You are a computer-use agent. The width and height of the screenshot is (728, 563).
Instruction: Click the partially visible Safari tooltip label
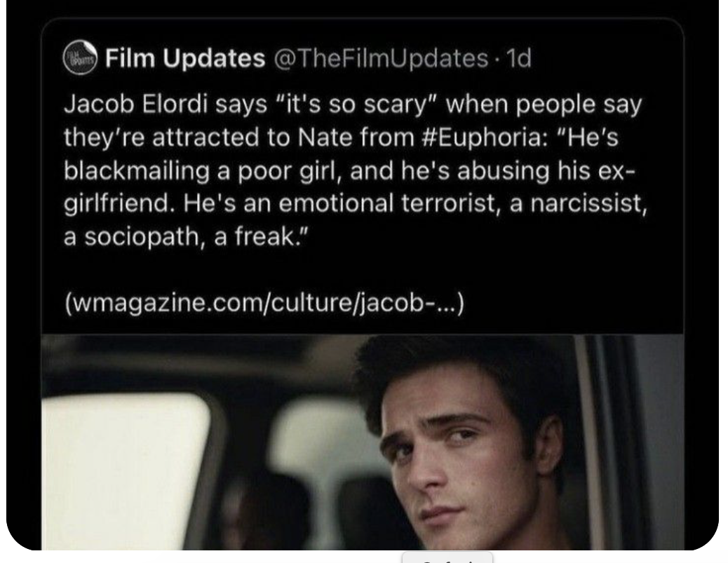click(447, 558)
